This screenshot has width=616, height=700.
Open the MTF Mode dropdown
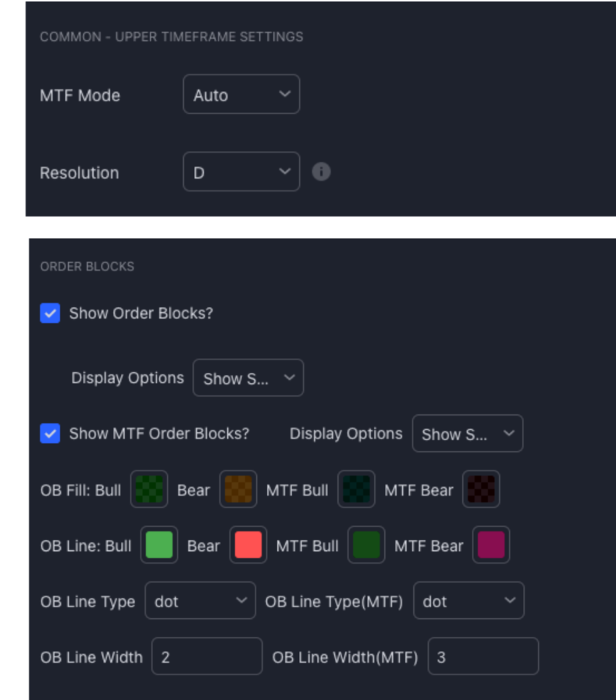pos(241,94)
